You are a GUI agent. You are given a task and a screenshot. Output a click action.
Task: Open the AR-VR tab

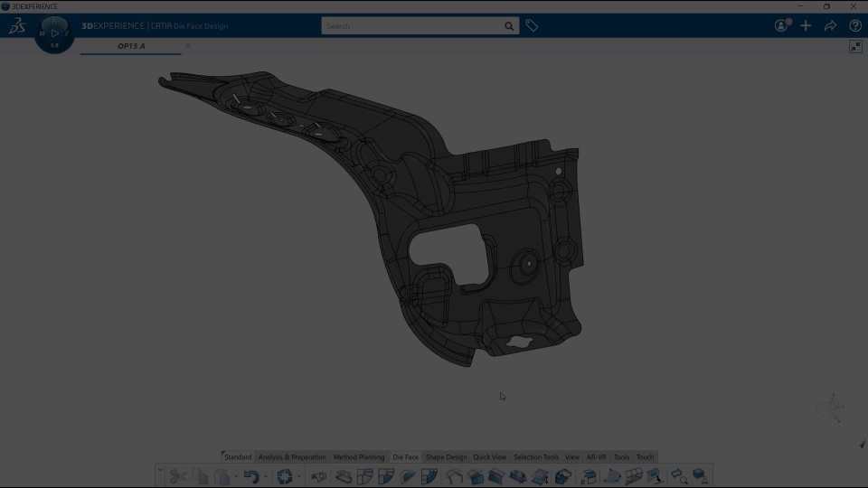[x=596, y=457]
